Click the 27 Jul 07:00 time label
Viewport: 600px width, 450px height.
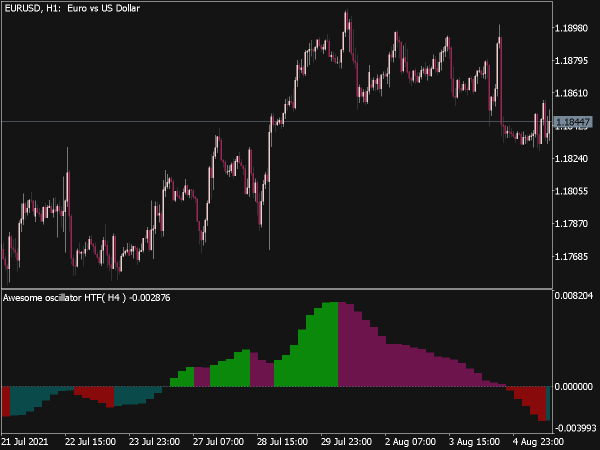tap(218, 442)
